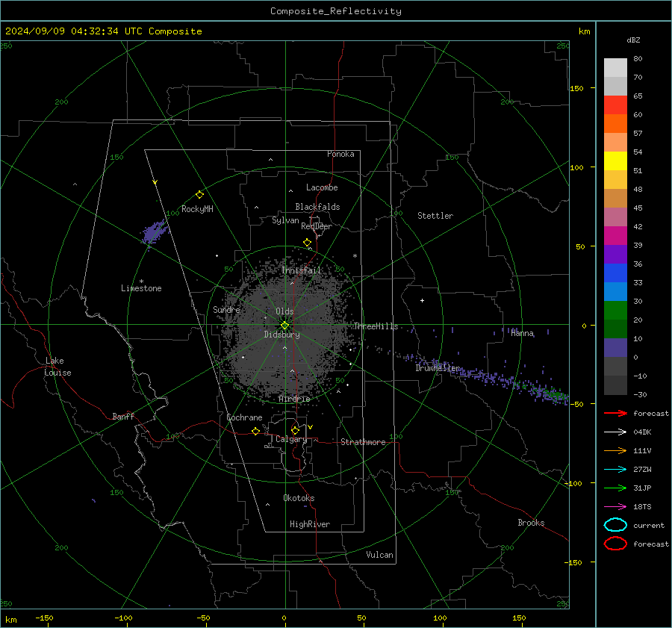Viewport: 672px width, 628px height.
Task: Select the Hanna label
Action: tap(522, 333)
